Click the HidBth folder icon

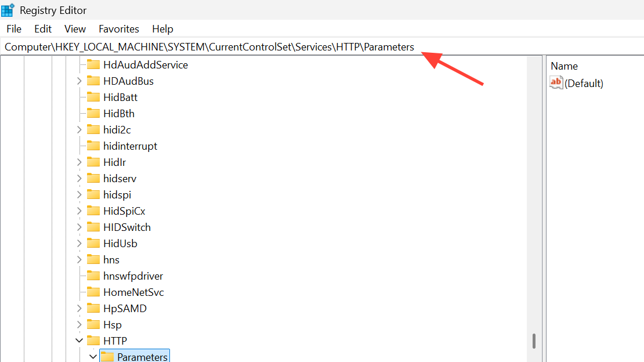93,113
